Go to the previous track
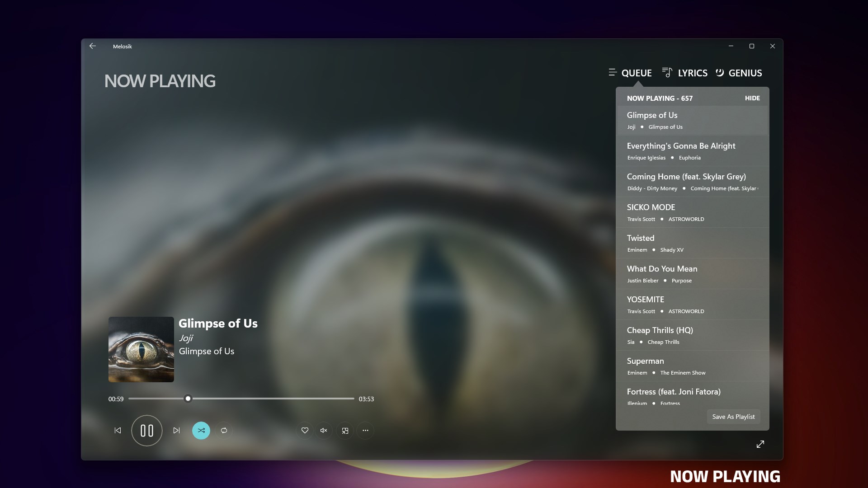 [118, 430]
